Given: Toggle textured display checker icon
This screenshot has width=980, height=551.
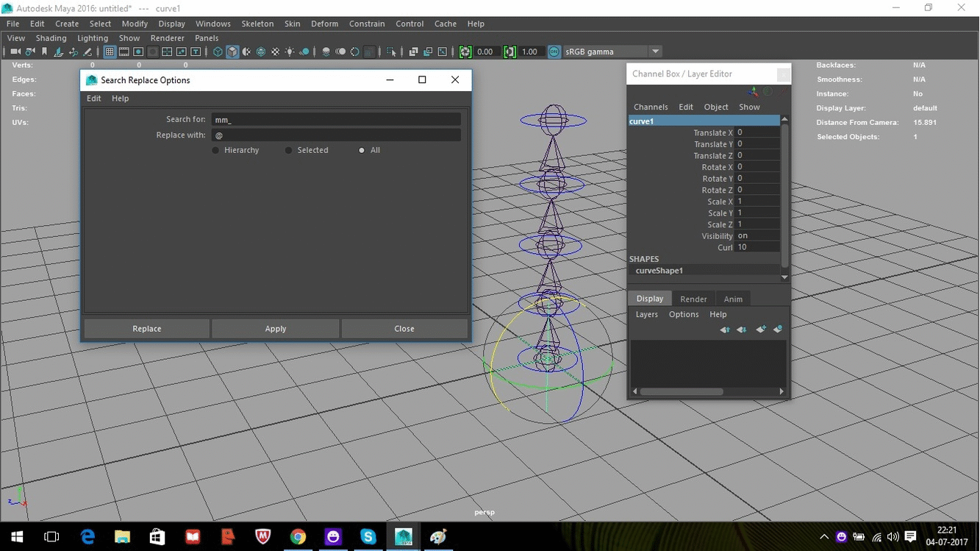Looking at the screenshot, I should coord(275,51).
